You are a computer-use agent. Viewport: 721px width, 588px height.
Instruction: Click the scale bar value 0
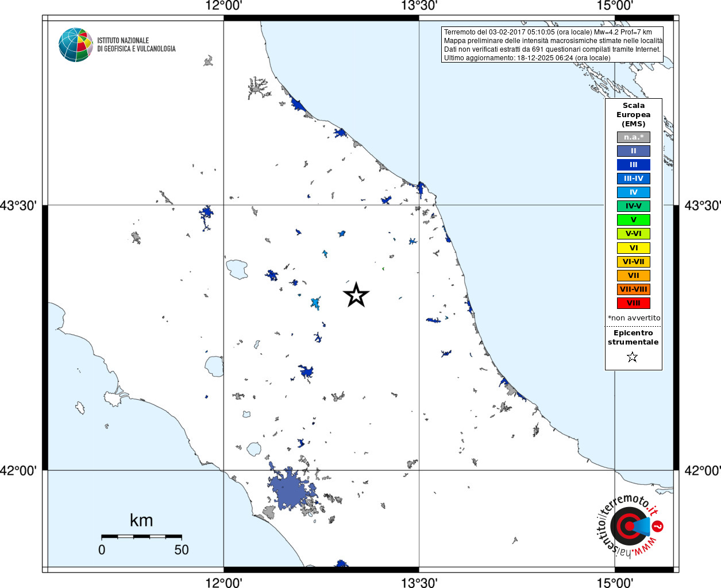102,550
